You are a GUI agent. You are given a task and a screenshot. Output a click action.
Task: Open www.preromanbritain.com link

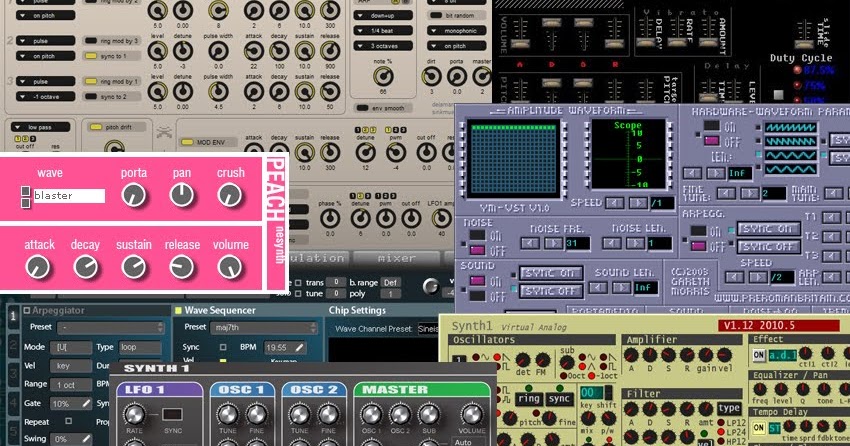pos(782,298)
